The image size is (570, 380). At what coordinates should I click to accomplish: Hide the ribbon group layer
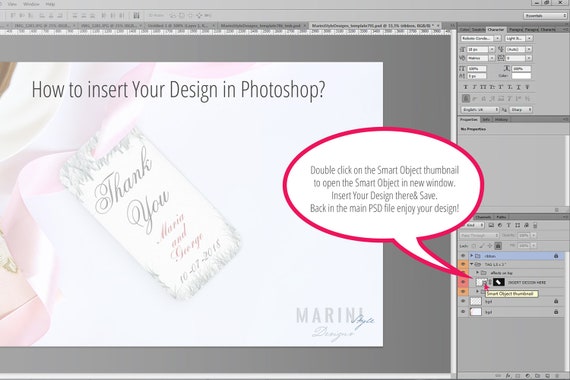(x=463, y=256)
